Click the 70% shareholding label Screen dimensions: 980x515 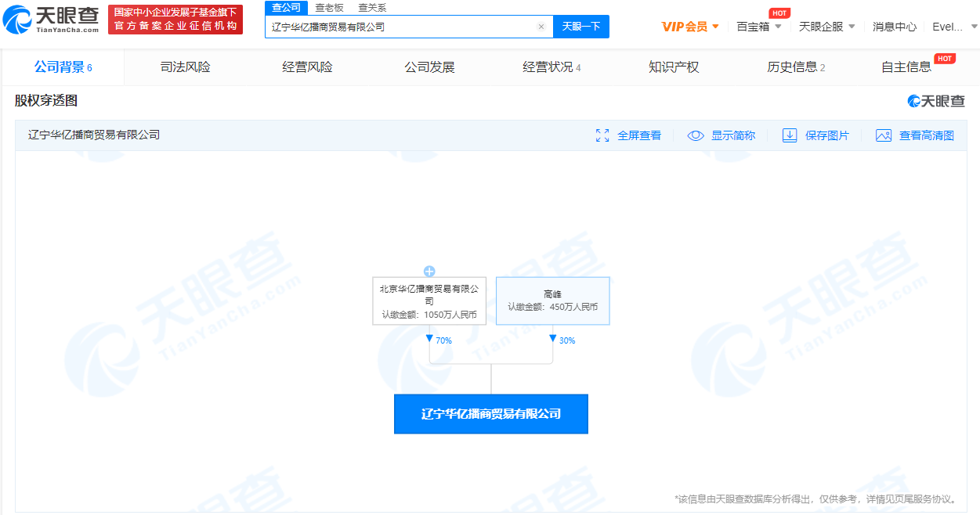tap(443, 340)
